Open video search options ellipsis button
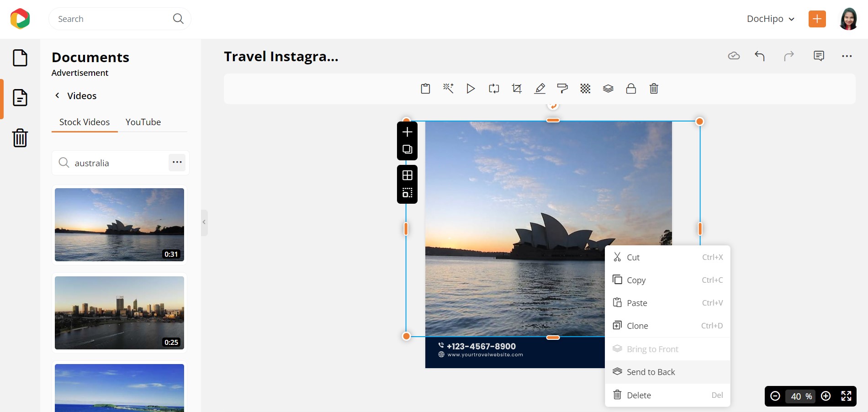The image size is (868, 412). click(x=177, y=163)
